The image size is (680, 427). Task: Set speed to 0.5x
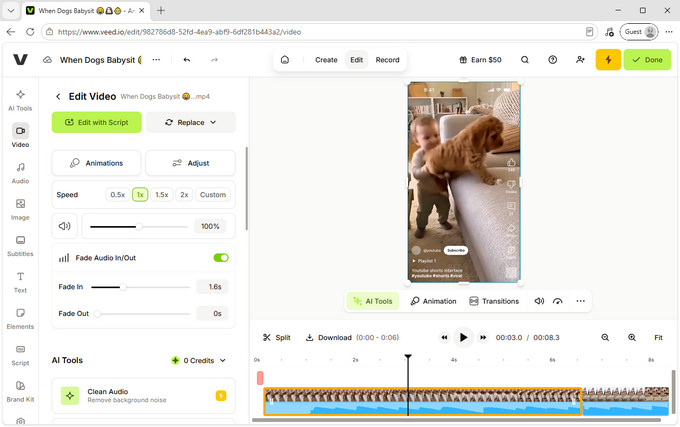[118, 195]
